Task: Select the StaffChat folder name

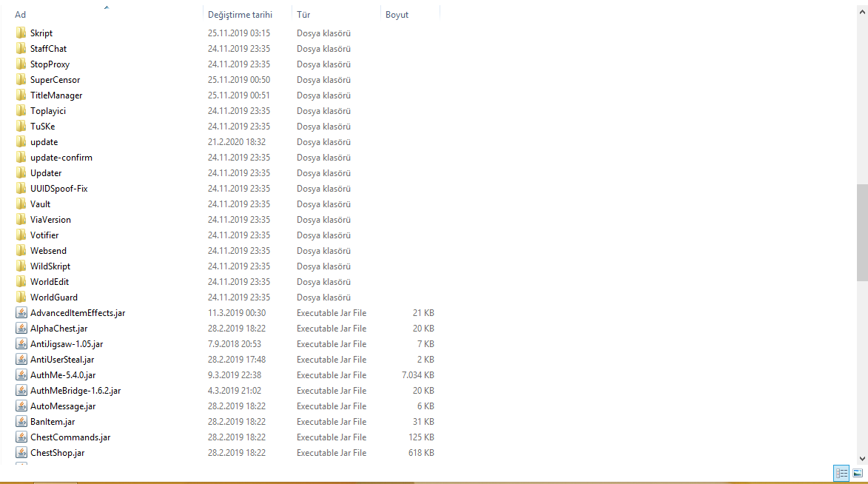Action: tap(48, 49)
